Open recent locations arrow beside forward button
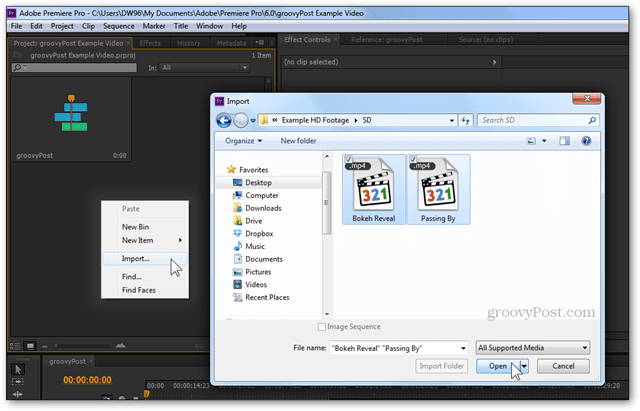Screen dimensions: 640x411 tap(253, 121)
